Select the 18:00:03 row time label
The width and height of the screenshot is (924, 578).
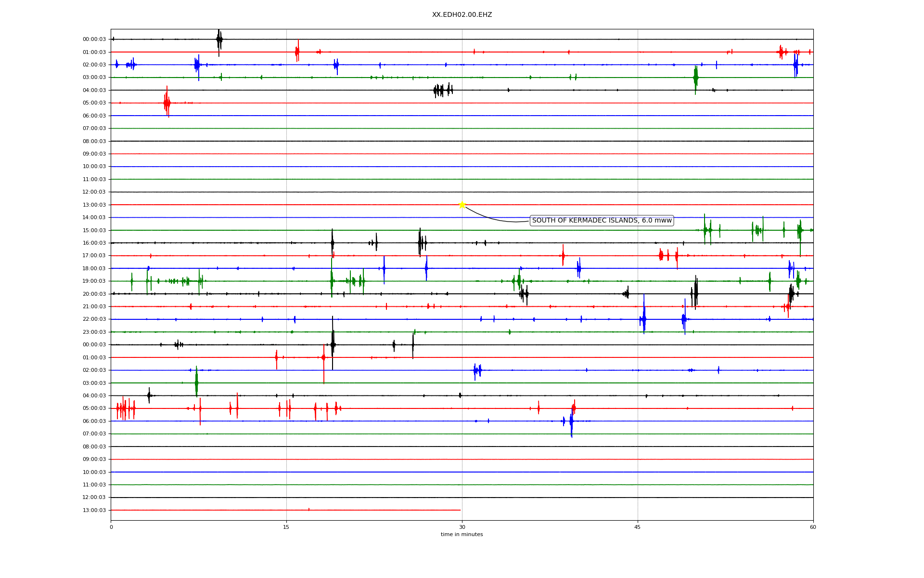coord(94,268)
